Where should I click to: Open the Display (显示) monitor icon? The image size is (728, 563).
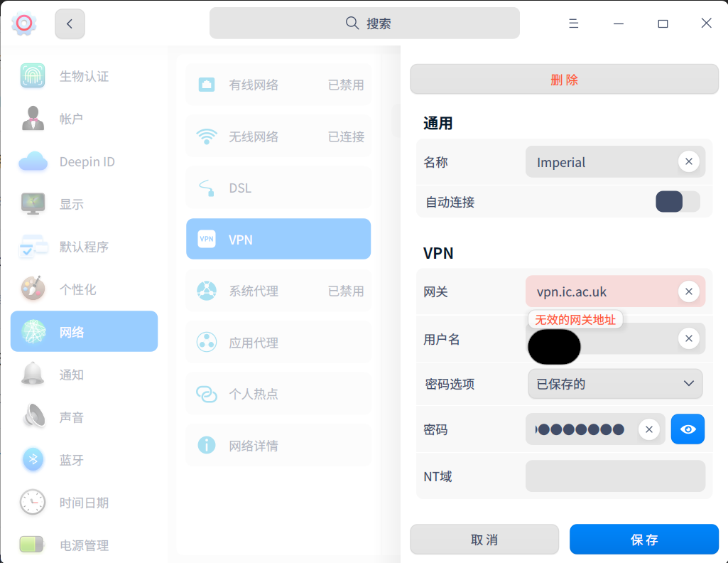coord(33,204)
